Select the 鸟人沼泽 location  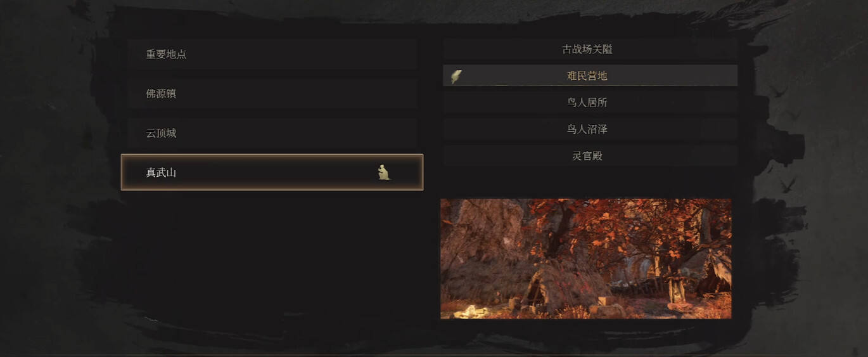[590, 129]
